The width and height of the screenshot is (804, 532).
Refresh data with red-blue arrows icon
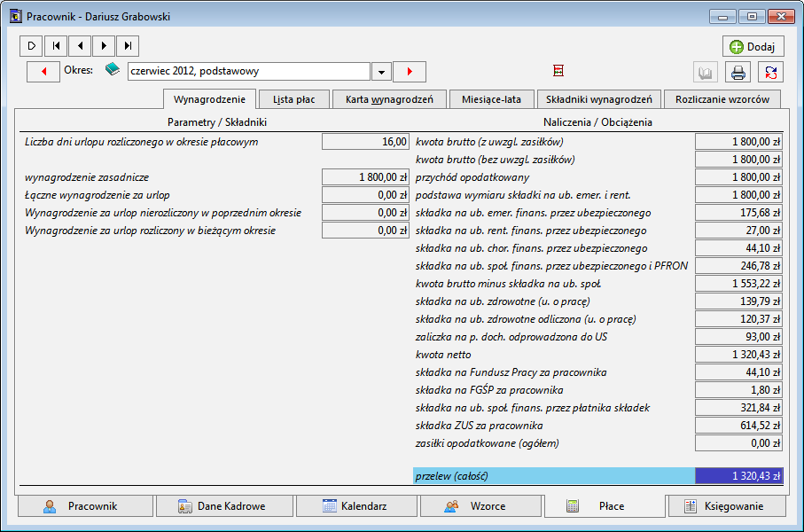pos(770,73)
